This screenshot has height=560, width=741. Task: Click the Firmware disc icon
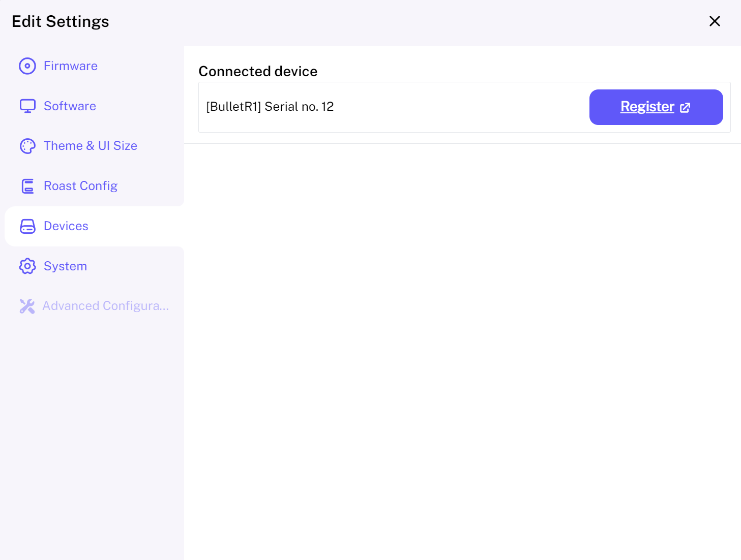(27, 66)
